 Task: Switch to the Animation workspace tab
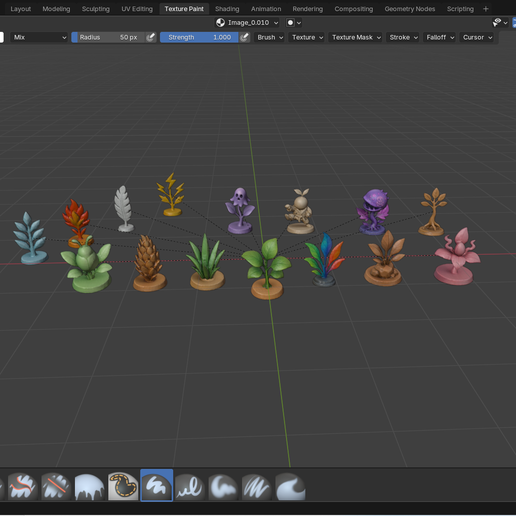tap(266, 9)
